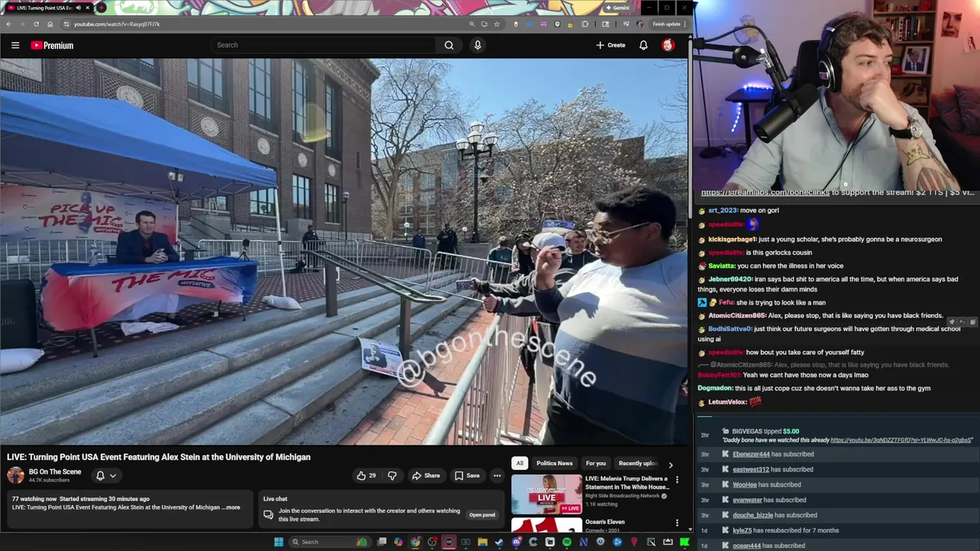
Task: Click the Right Side Broadcasting Network channel name
Action: pos(622,496)
